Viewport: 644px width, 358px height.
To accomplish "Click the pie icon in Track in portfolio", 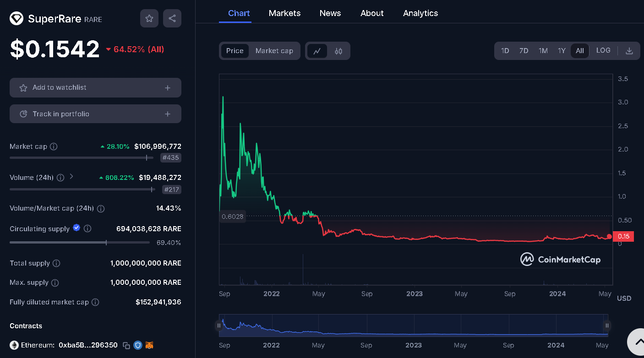I will (23, 114).
